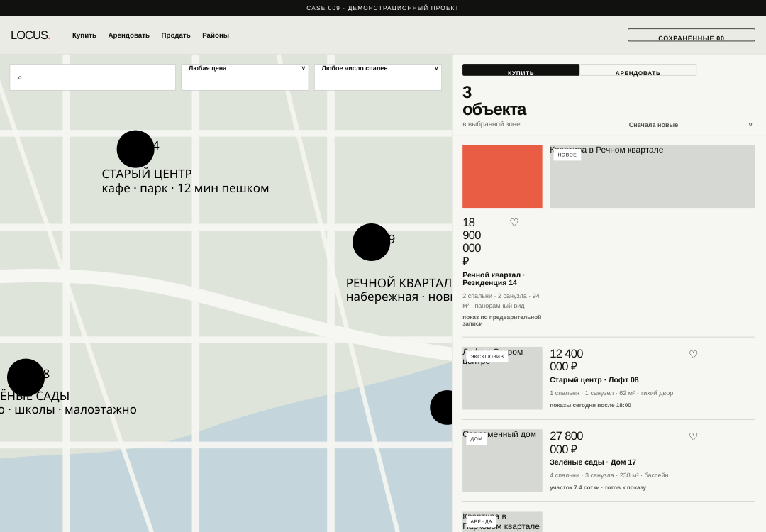The image size is (766, 532).
Task: Expand the Любое число спален filter
Action: pyautogui.click(x=377, y=77)
